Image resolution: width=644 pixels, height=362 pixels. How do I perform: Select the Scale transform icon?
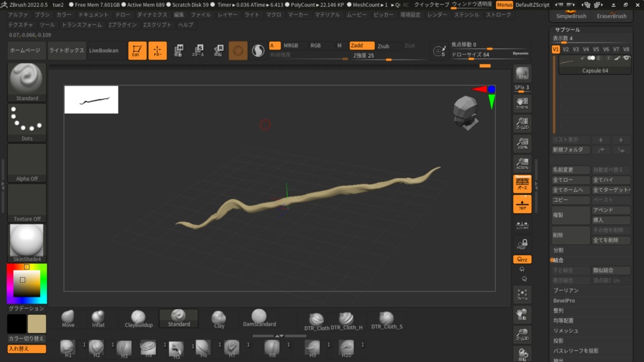[x=198, y=50]
